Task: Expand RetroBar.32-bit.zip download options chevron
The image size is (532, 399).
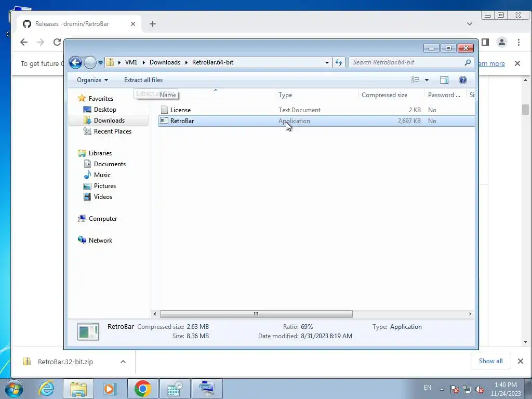Action: tap(123, 362)
